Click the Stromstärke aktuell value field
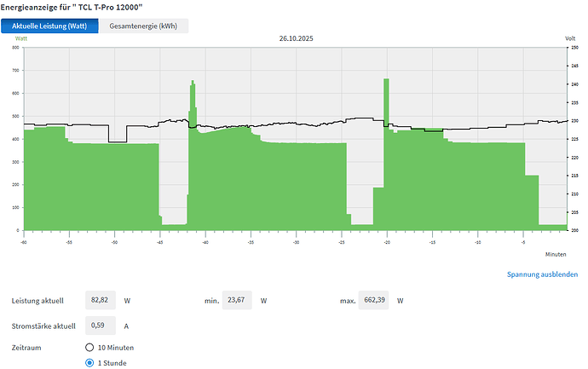 tap(103, 325)
